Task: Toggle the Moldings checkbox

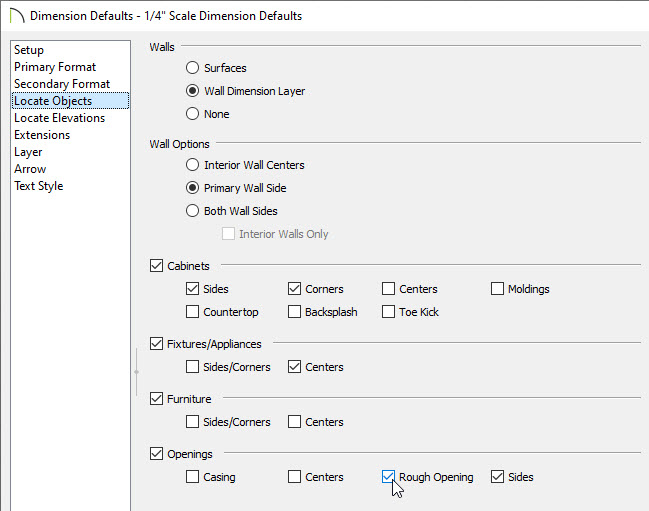Action: coord(498,289)
